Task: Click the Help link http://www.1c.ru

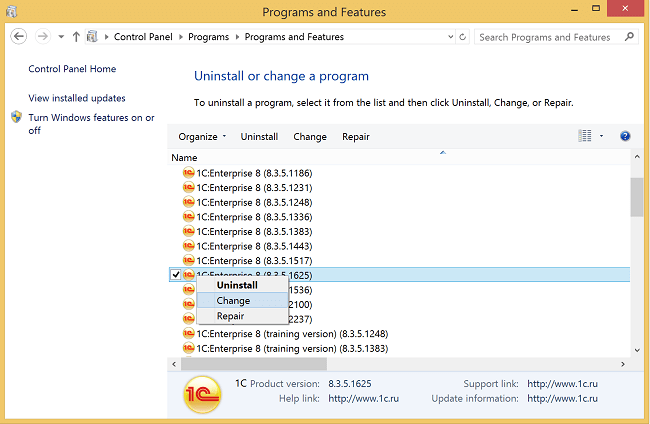Action: pos(364,399)
